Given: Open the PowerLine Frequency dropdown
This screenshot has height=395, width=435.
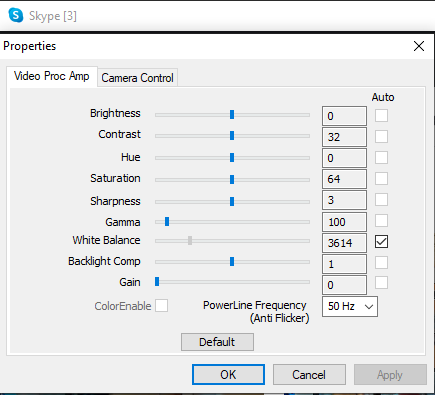Looking at the screenshot, I should (350, 306).
